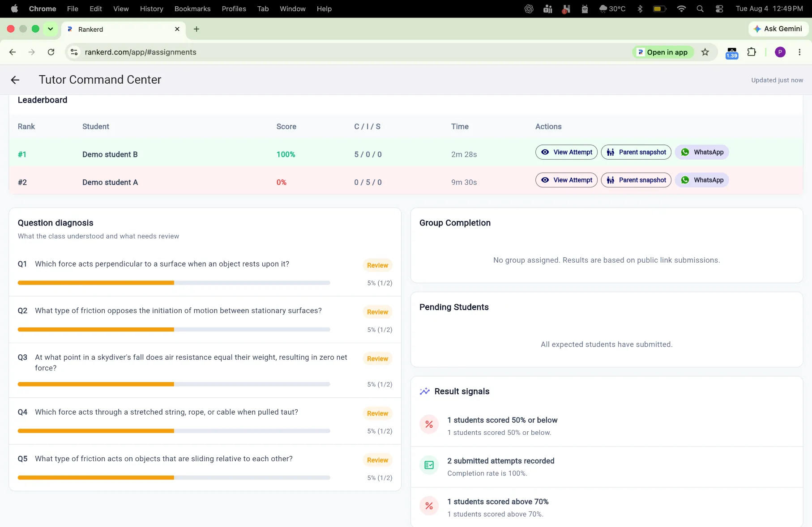Open site information icon in address bar
The height and width of the screenshot is (527, 812).
74,52
